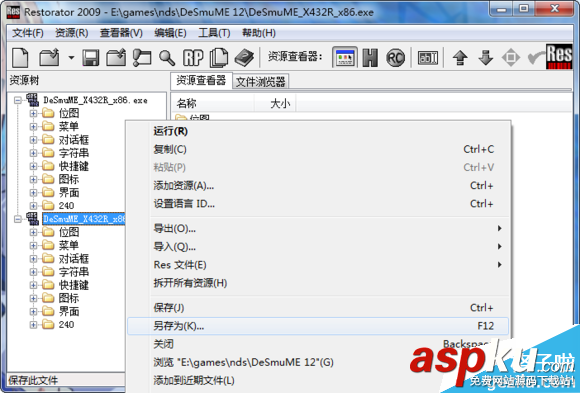Viewport: 580px width, 393px height.
Task: Expand 字符串 folder under the first exe node
Action: [33, 153]
